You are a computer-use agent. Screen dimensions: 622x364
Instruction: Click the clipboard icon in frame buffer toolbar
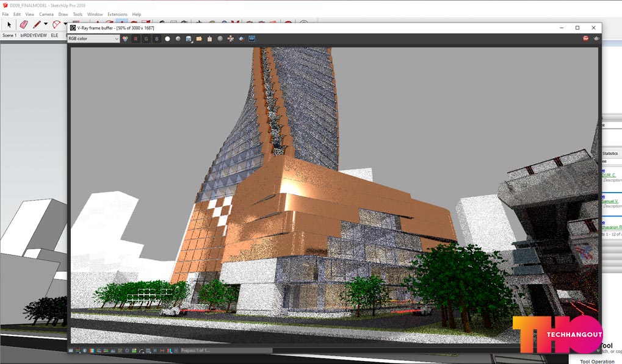(209, 39)
